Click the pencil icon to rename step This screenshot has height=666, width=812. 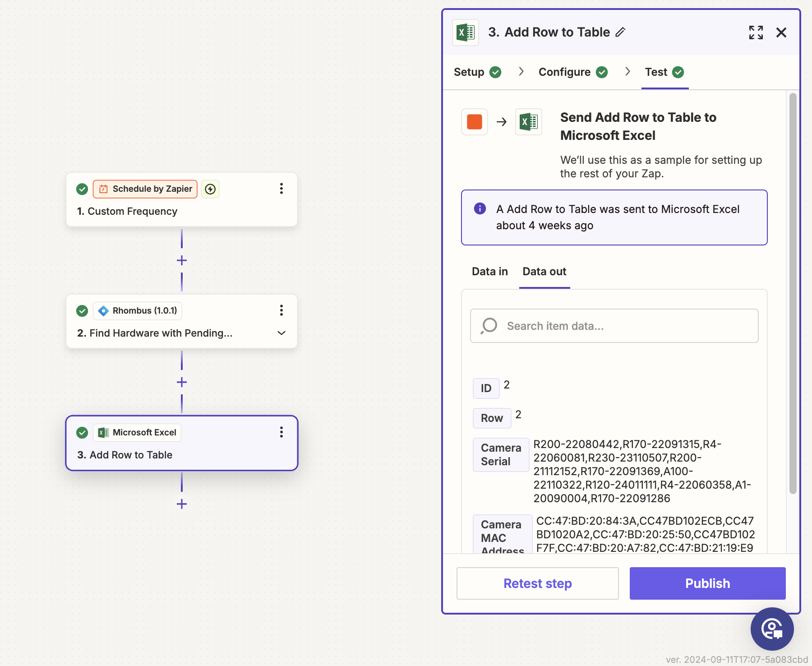[x=621, y=32]
